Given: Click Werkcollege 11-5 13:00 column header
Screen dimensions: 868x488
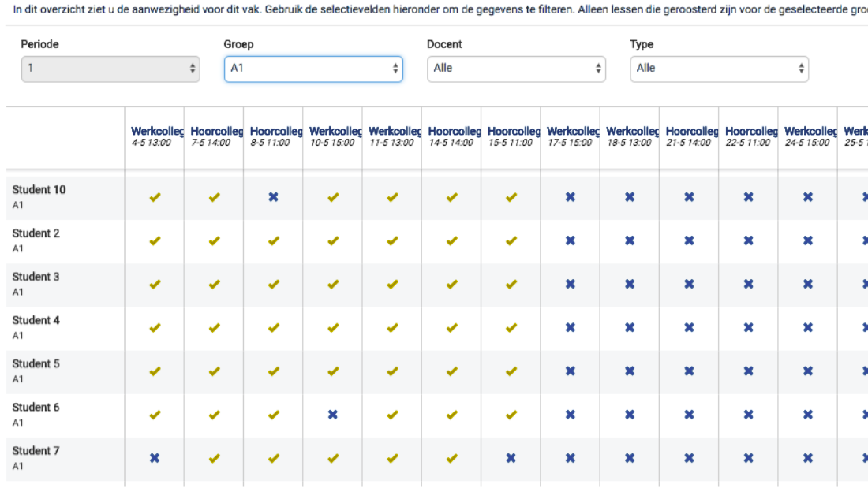Looking at the screenshot, I should [x=395, y=136].
